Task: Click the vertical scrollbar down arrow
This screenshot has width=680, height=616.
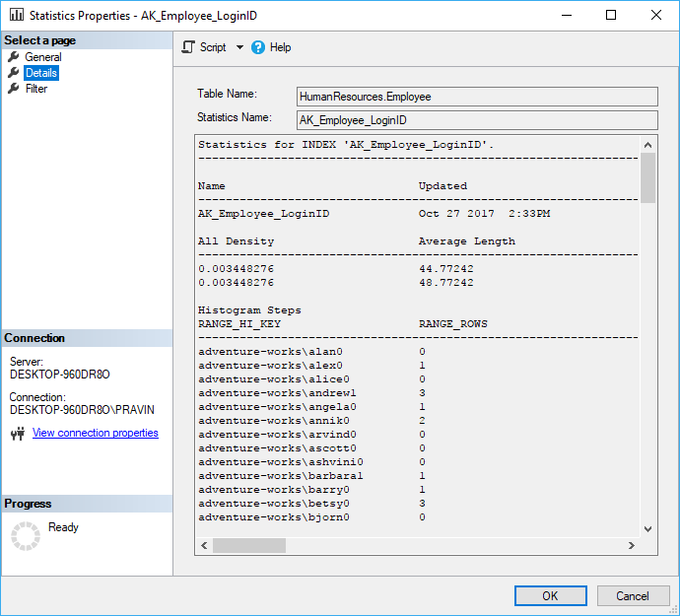Action: [647, 529]
